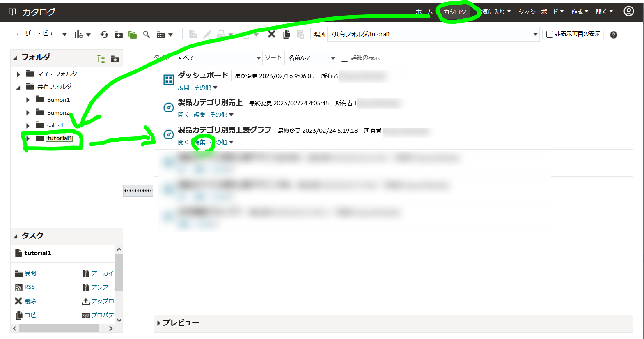Open the 開く menu in header
Screen dimensions: 644x339
pos(604,12)
